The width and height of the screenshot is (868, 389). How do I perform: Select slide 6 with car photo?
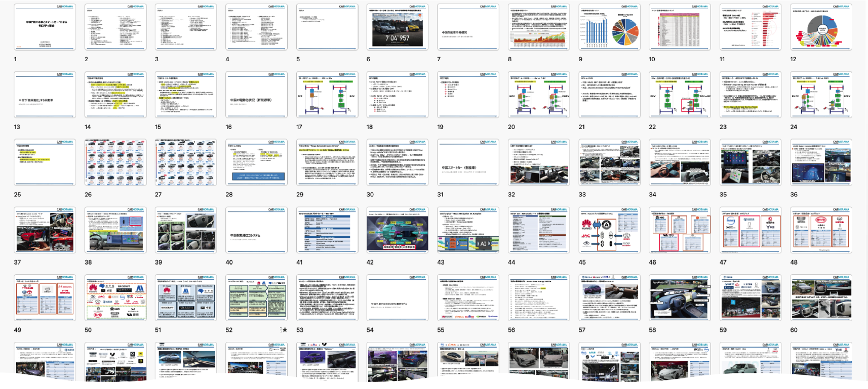point(398,27)
